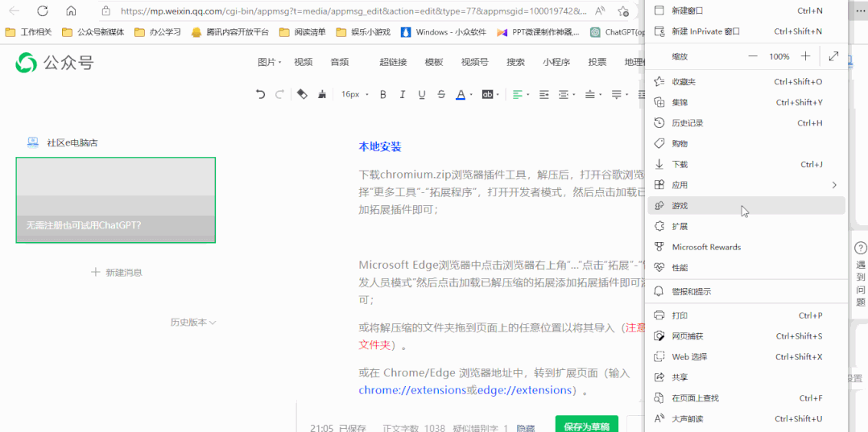Screen dimensions: 868x432
Task: Click the browser home button
Action: (x=71, y=10)
